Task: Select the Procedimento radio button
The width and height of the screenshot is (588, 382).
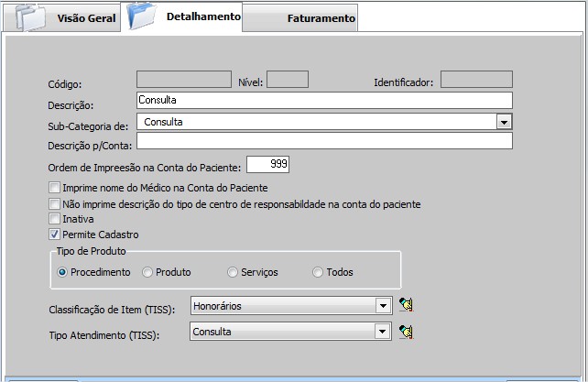Action: tap(62, 272)
